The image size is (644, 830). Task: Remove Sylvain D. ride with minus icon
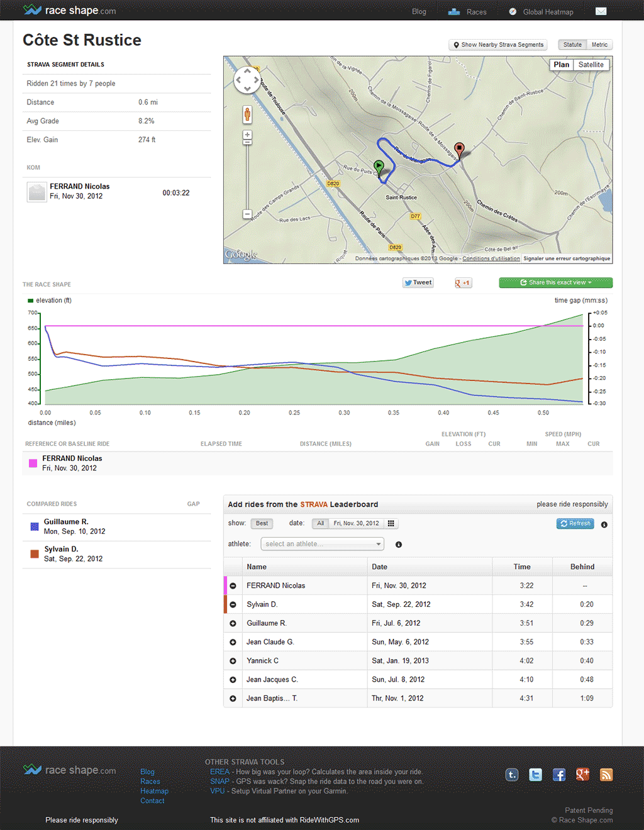point(233,604)
